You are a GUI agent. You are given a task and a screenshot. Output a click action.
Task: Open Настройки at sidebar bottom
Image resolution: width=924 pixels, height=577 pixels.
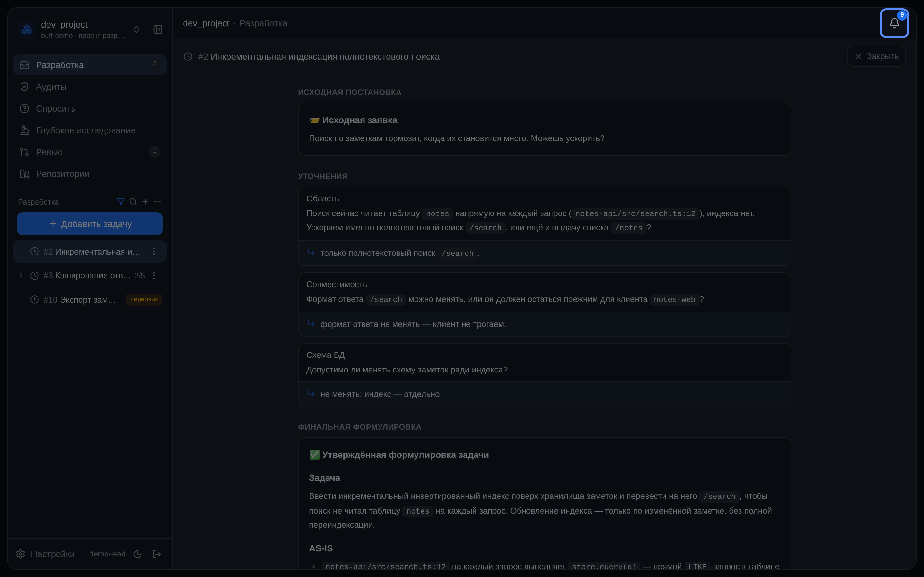click(x=46, y=554)
